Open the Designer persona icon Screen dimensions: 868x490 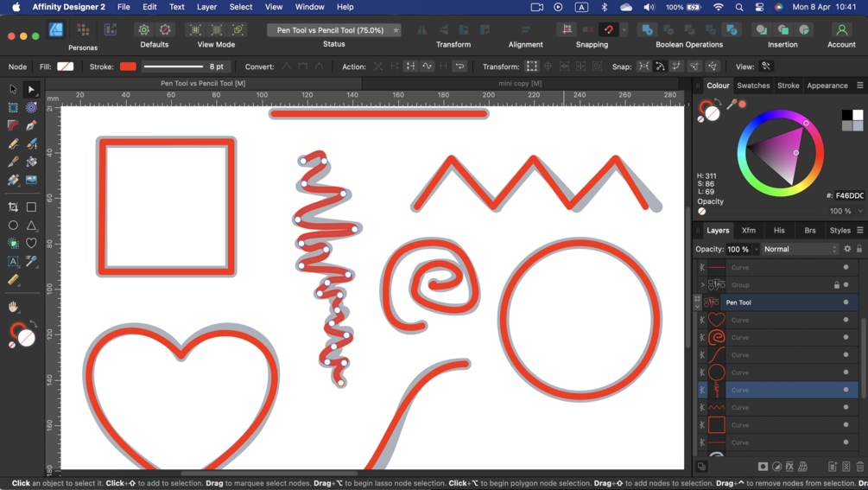coord(56,30)
